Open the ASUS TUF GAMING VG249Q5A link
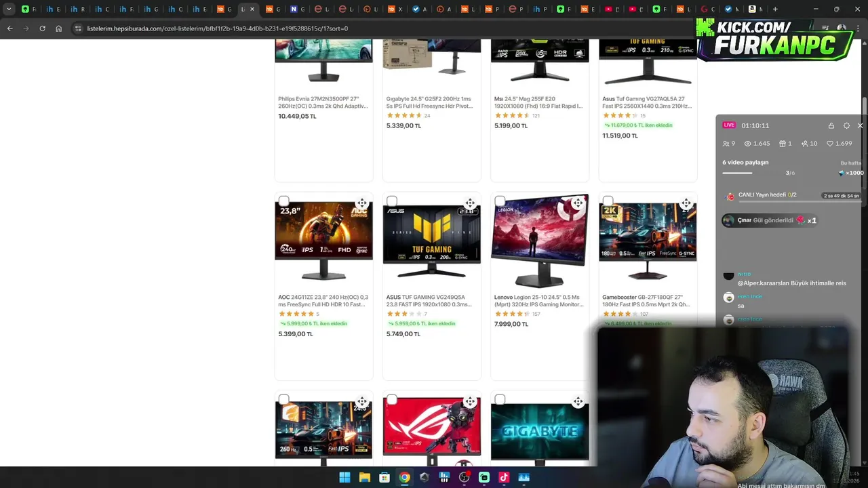Viewport: 868px width, 488px height. coord(429,301)
